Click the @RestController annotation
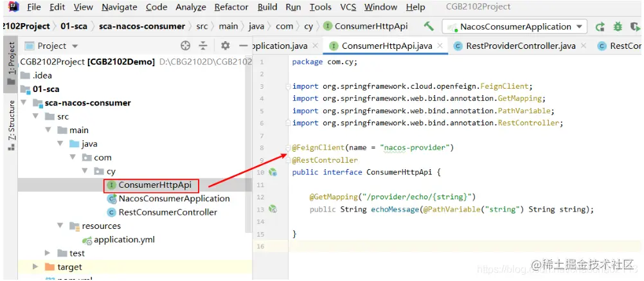 (325, 160)
